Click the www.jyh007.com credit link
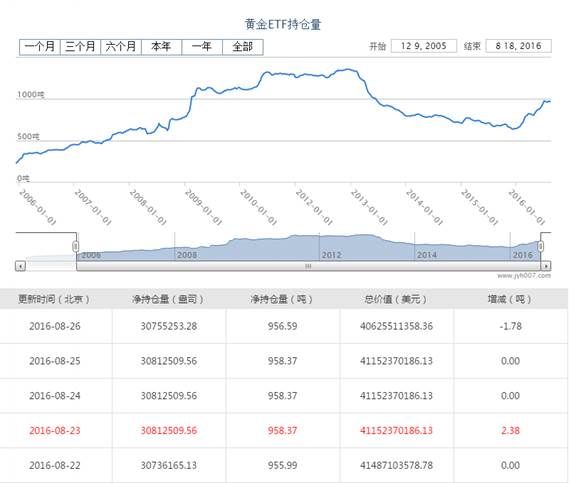Screen dimensions: 576x483 (x=524, y=275)
